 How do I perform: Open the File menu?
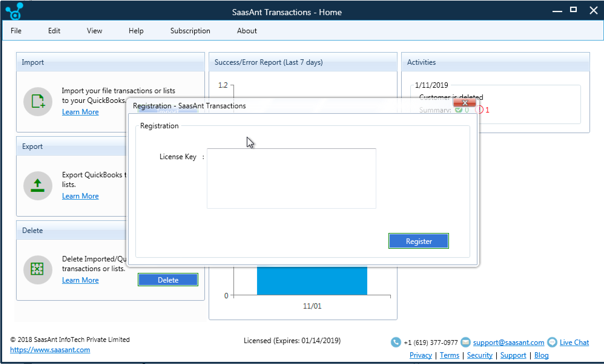[x=16, y=31]
